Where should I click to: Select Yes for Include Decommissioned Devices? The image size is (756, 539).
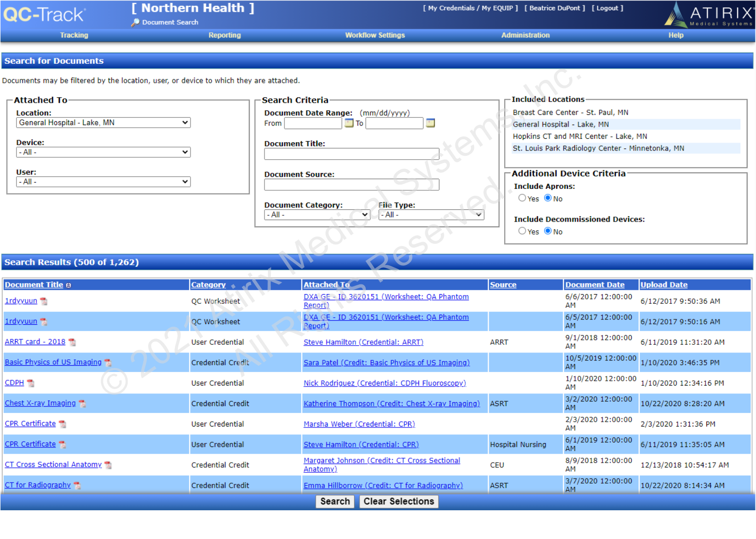click(522, 231)
